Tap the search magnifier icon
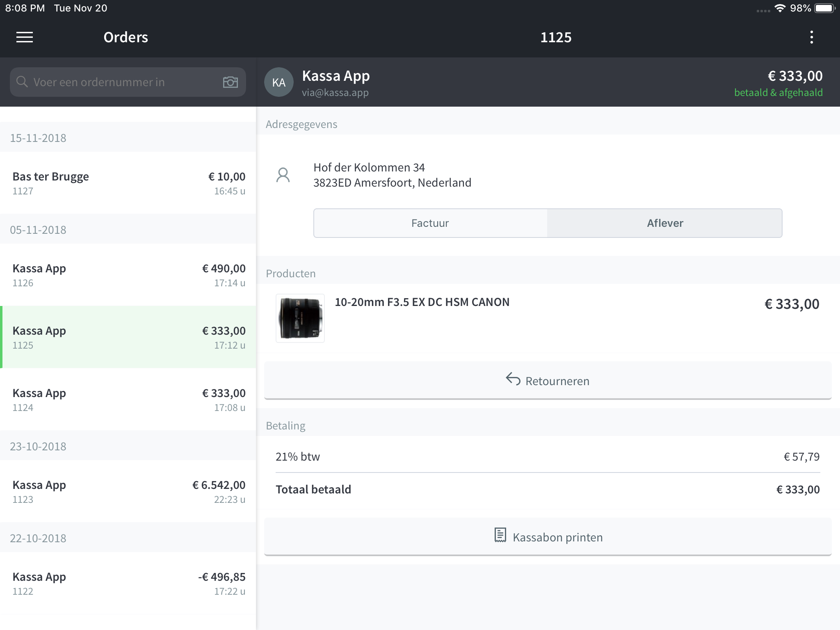840x630 pixels. pyautogui.click(x=22, y=82)
